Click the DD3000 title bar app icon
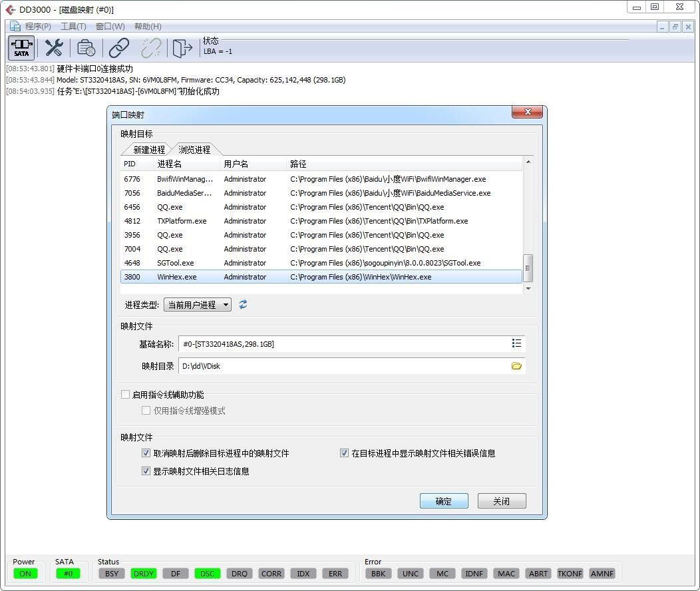This screenshot has width=700, height=591. click(10, 9)
